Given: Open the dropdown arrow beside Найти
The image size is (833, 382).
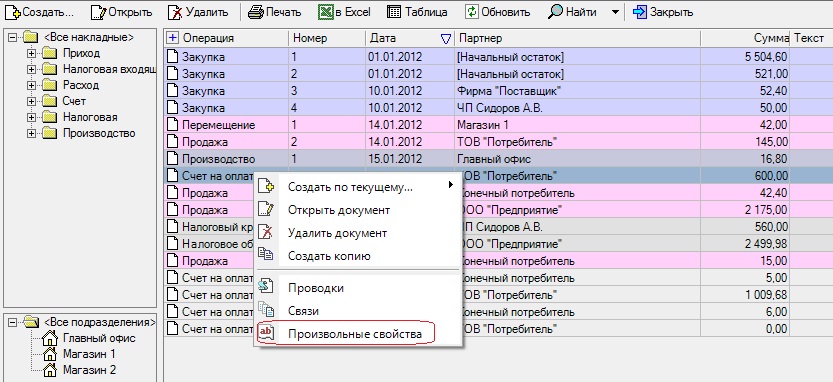Looking at the screenshot, I should point(615,12).
